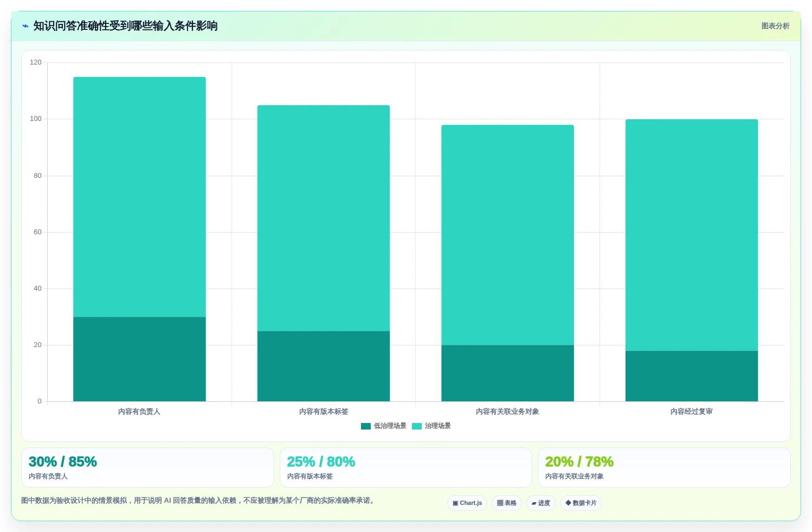Click the 30% / 85% data card value
Screen dimensions: 812x532
63,462
